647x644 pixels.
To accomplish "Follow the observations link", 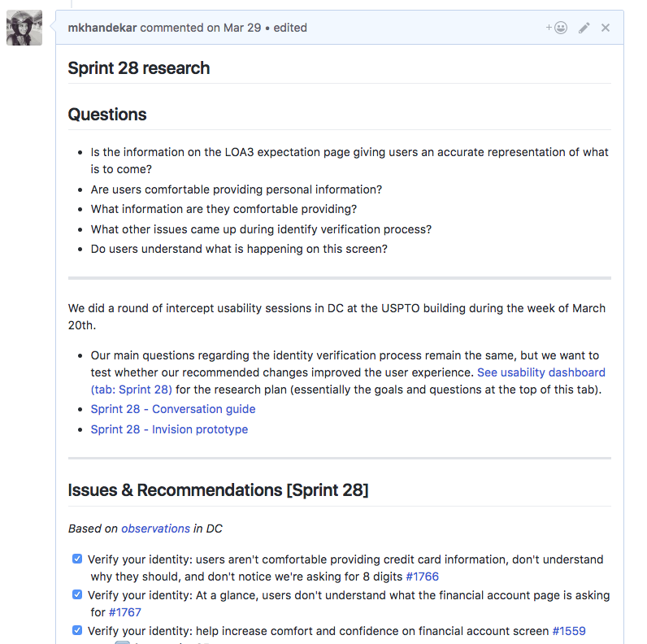I will click(x=155, y=529).
